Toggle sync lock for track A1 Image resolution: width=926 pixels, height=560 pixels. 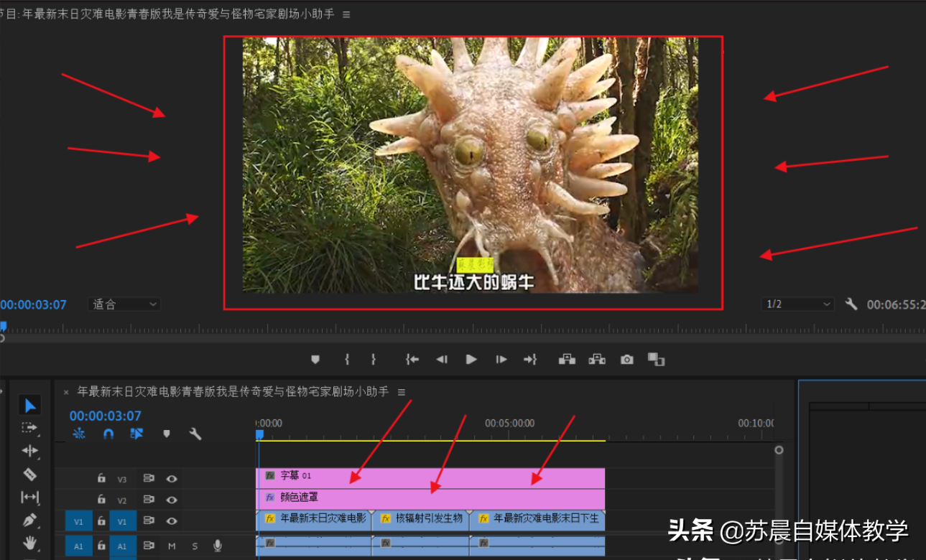tap(149, 546)
